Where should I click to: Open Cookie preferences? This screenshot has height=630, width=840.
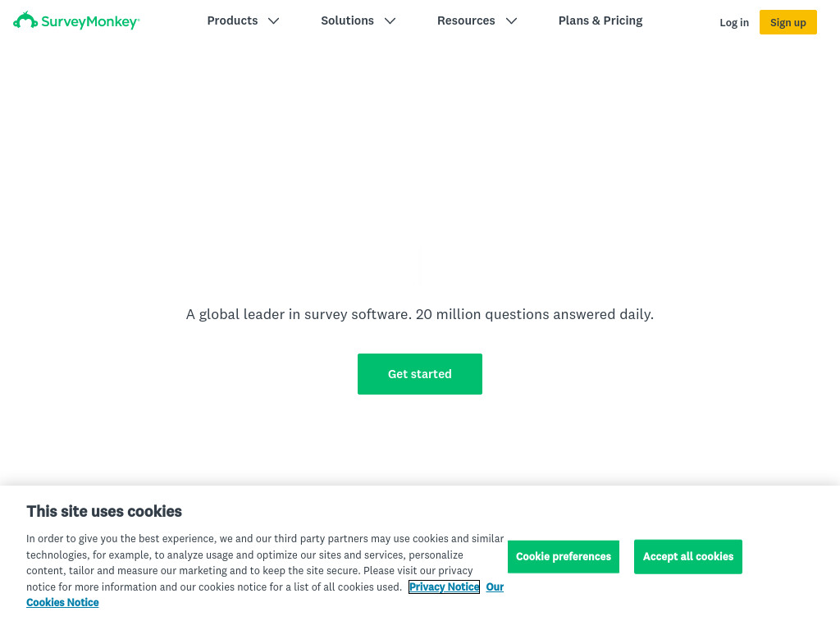coord(564,557)
